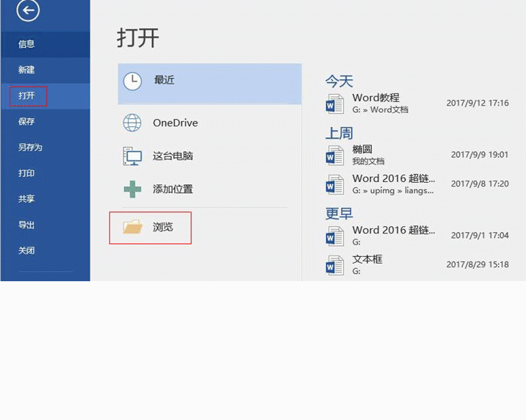
Task: Choose 保存 in the sidebar
Action: (46, 122)
